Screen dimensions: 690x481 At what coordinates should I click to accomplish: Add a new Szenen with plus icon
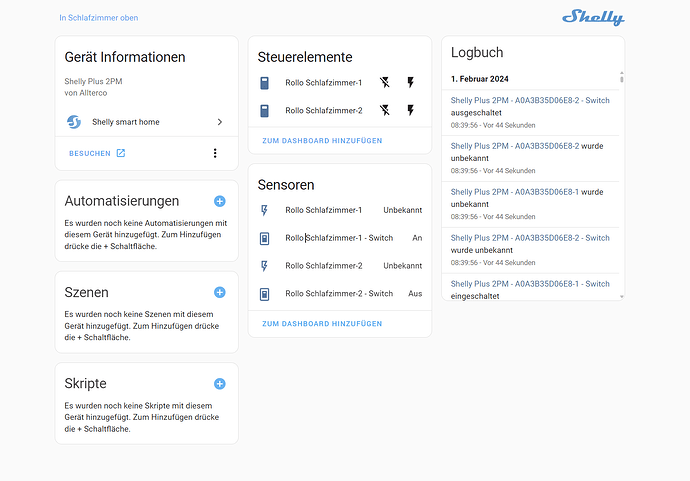220,292
